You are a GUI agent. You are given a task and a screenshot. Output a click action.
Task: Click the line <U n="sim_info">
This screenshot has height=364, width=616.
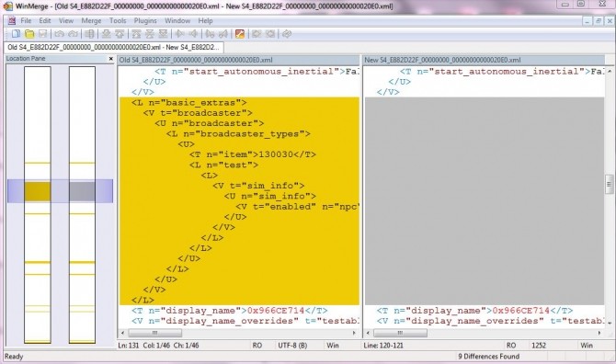[270, 196]
